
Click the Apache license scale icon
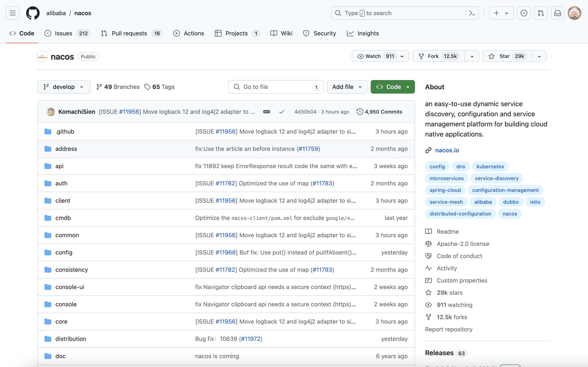point(428,244)
